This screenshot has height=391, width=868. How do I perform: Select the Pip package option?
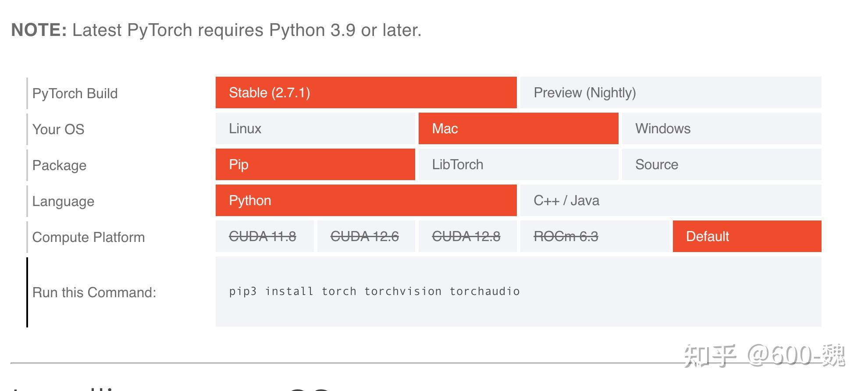(315, 164)
